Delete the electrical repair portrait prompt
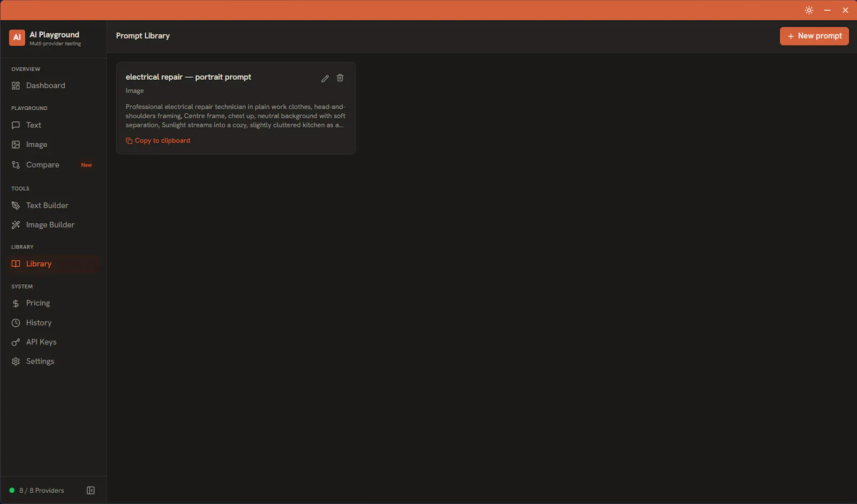The image size is (857, 504). pyautogui.click(x=340, y=78)
